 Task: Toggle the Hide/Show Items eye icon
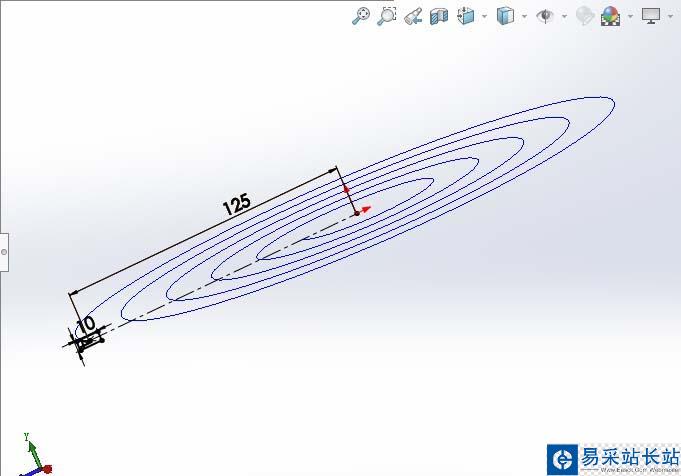[545, 16]
